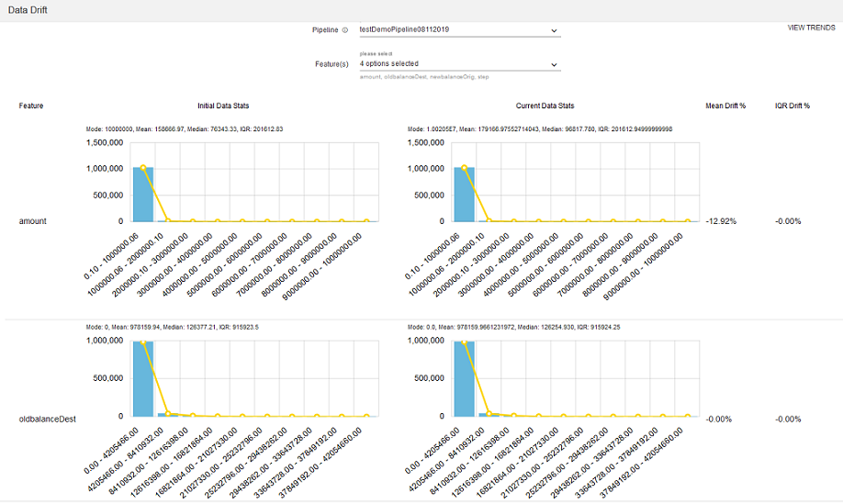Click the 'Feature' column header
This screenshot has width=843, height=504.
click(x=31, y=106)
